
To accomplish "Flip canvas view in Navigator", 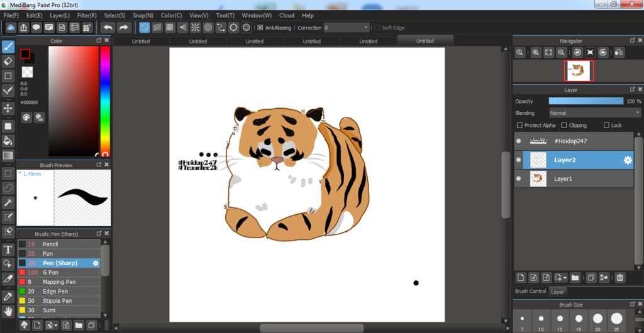I will click(x=619, y=52).
